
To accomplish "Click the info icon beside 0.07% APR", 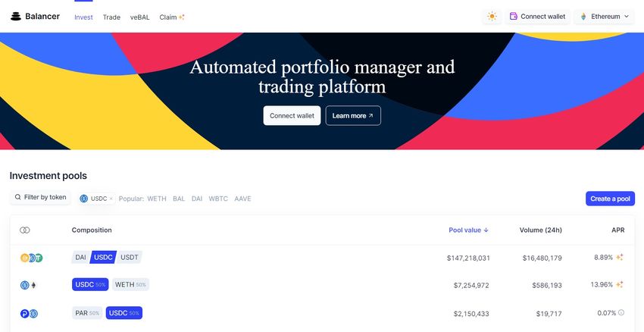I will point(621,313).
